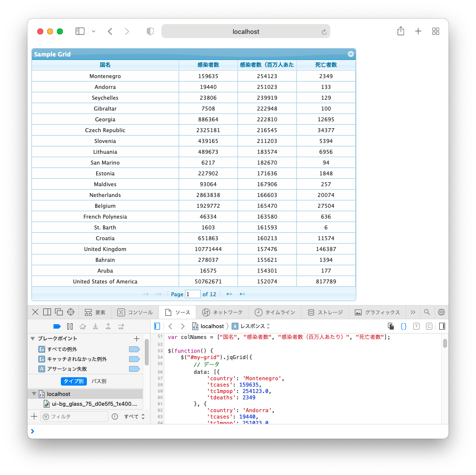Start element selection with the crosshair icon
This screenshot has height=475, width=476.
71,312
